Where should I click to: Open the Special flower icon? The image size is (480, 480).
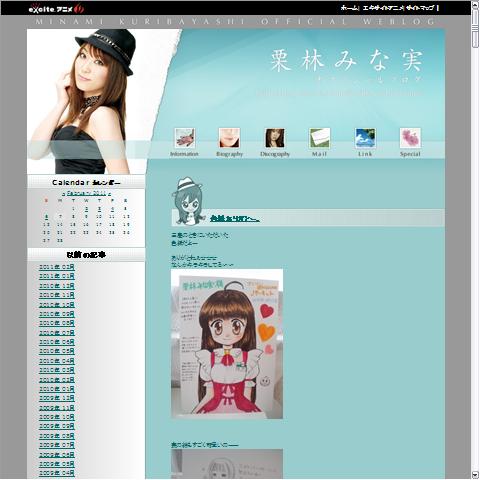410,138
